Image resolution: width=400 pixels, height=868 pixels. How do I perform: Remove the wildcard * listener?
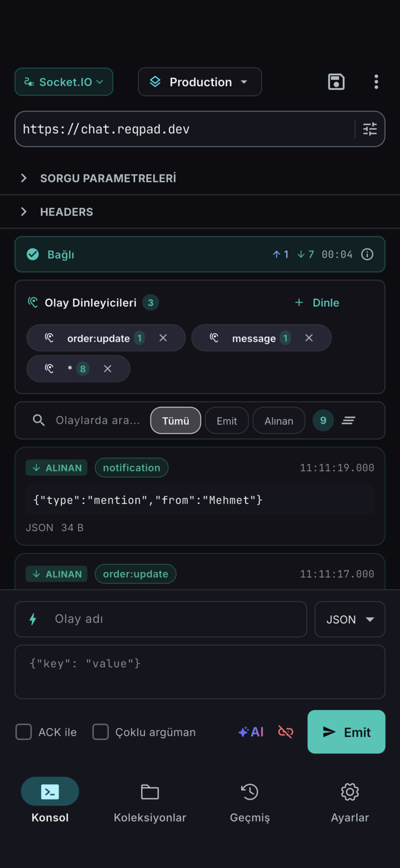point(108,369)
